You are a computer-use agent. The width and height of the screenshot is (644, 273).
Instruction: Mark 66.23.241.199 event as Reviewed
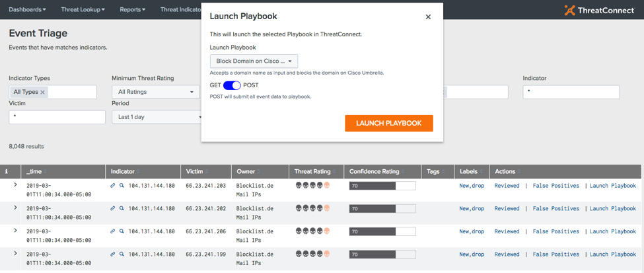[x=507, y=254]
